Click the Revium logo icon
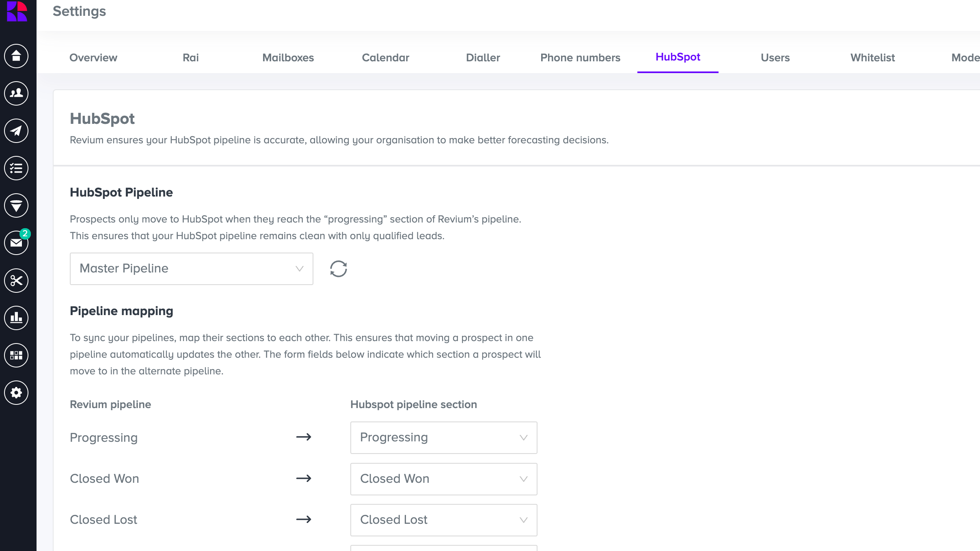 point(17,11)
